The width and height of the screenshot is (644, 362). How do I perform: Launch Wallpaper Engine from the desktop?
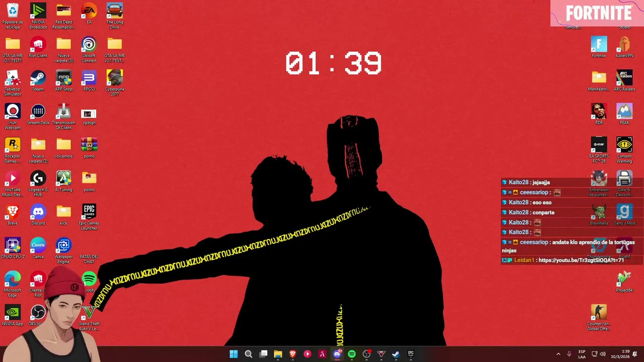(63, 250)
